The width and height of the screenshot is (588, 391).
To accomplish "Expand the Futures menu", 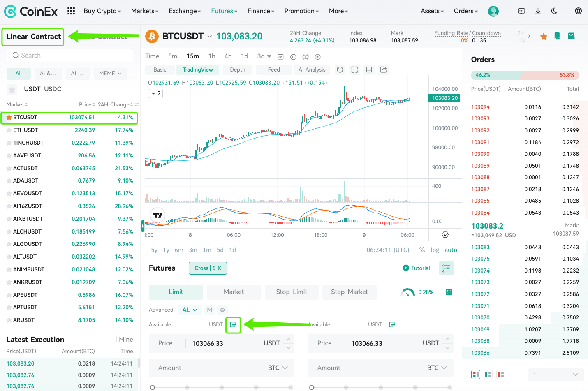I will tap(224, 11).
